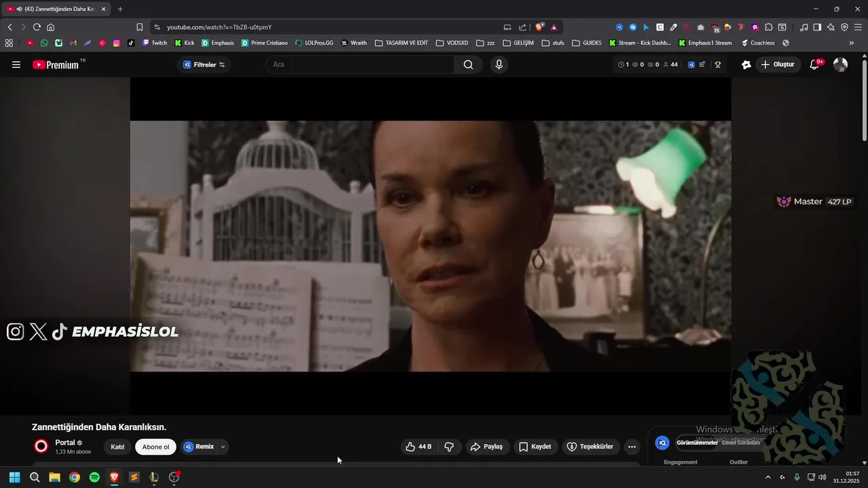
Task: Open Portal channel name link
Action: click(65, 443)
